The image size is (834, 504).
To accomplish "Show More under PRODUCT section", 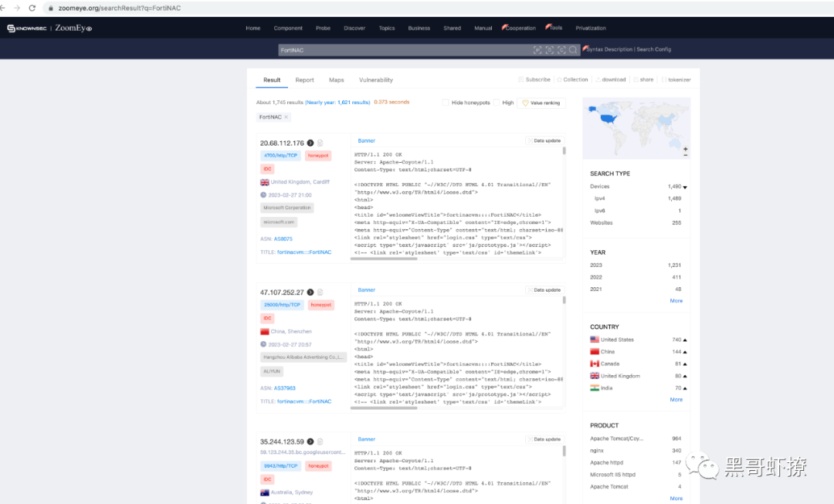I will (676, 499).
